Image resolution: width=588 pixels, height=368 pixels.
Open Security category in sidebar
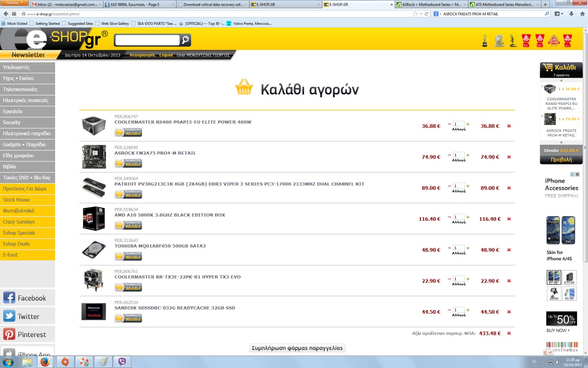tap(28, 122)
